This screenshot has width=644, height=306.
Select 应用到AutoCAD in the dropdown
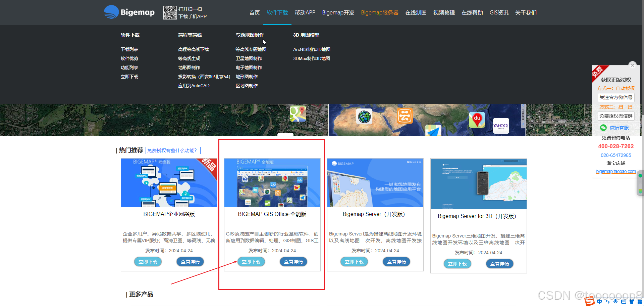(x=194, y=86)
